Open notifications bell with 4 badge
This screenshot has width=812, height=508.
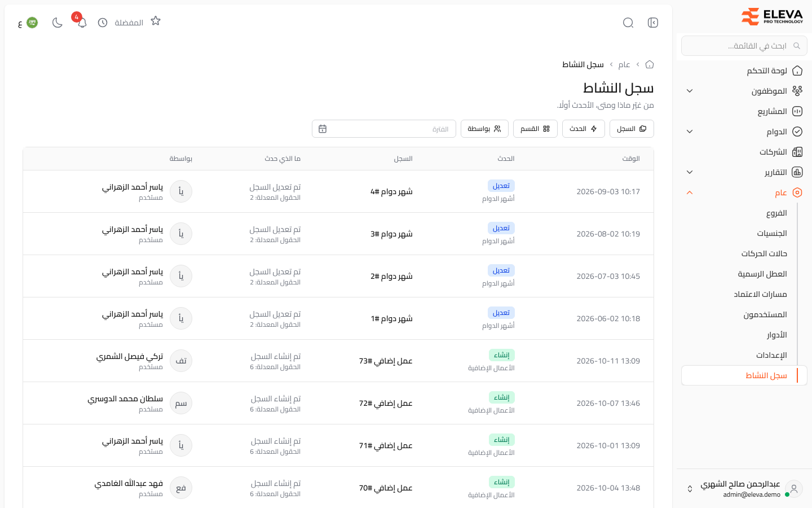[x=82, y=23]
